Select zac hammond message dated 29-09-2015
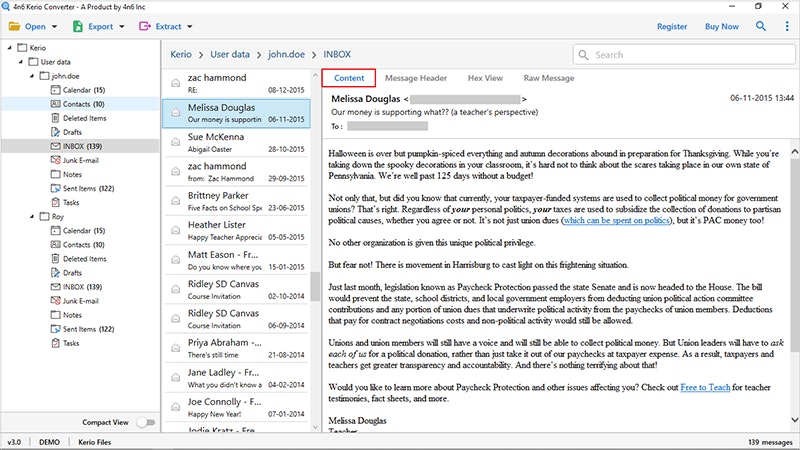Viewport: 800px width, 450px height. 236,172
